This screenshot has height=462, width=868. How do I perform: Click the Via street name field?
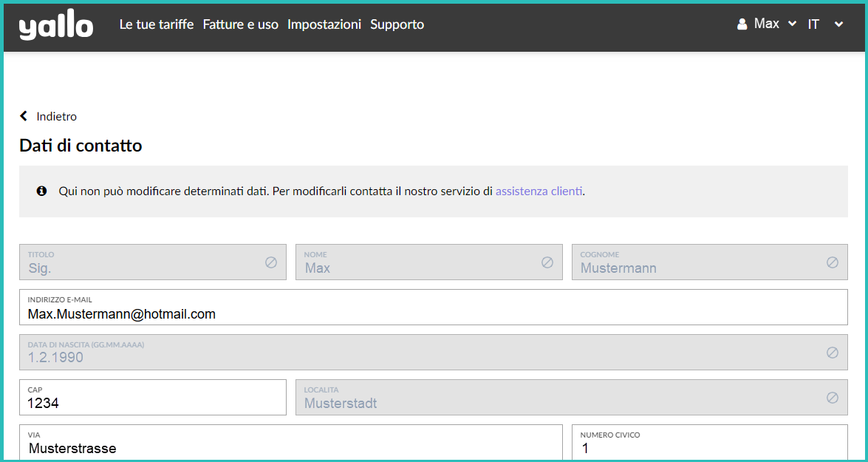pyautogui.click(x=290, y=447)
